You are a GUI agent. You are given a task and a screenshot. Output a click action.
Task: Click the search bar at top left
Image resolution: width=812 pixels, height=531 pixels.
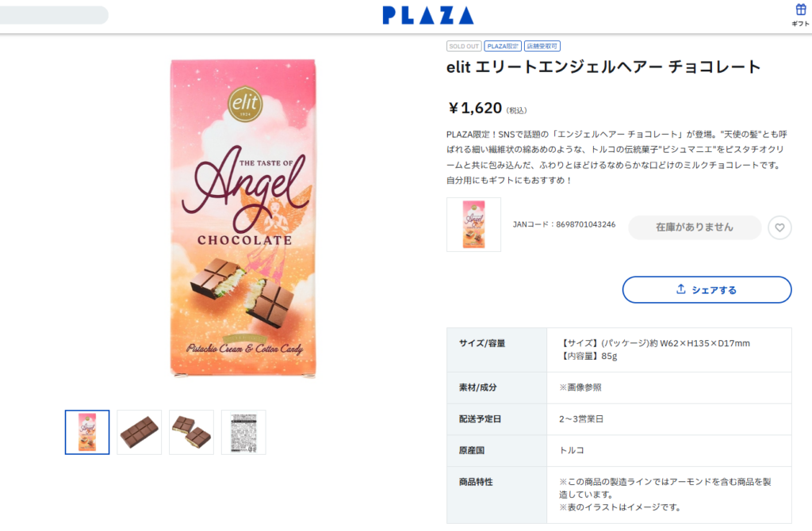coord(53,15)
